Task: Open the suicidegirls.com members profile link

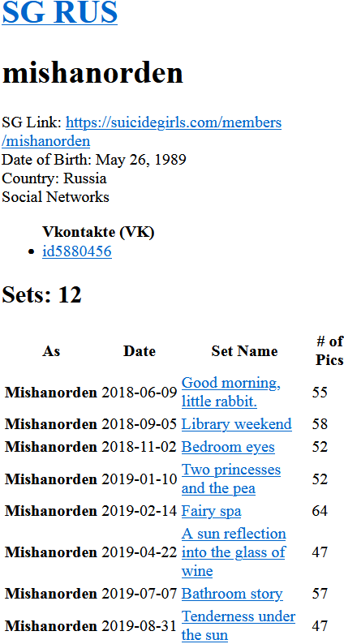Action: click(x=142, y=132)
